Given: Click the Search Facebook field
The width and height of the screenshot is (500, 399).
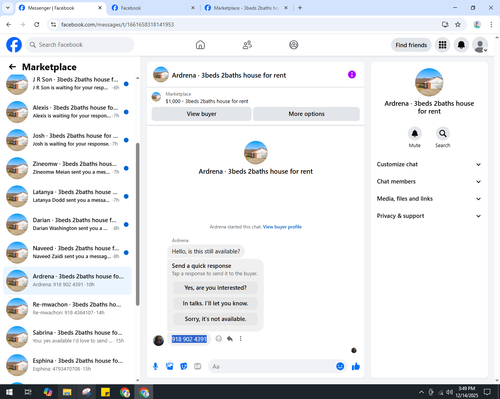Looking at the screenshot, I should point(80,45).
